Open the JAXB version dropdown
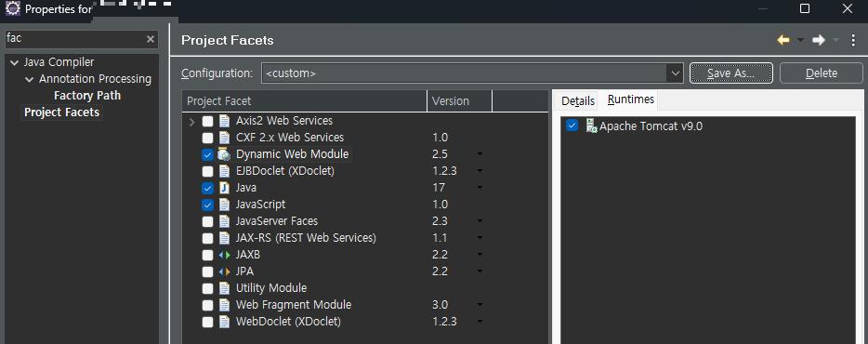This screenshot has height=344, width=868. click(x=480, y=255)
